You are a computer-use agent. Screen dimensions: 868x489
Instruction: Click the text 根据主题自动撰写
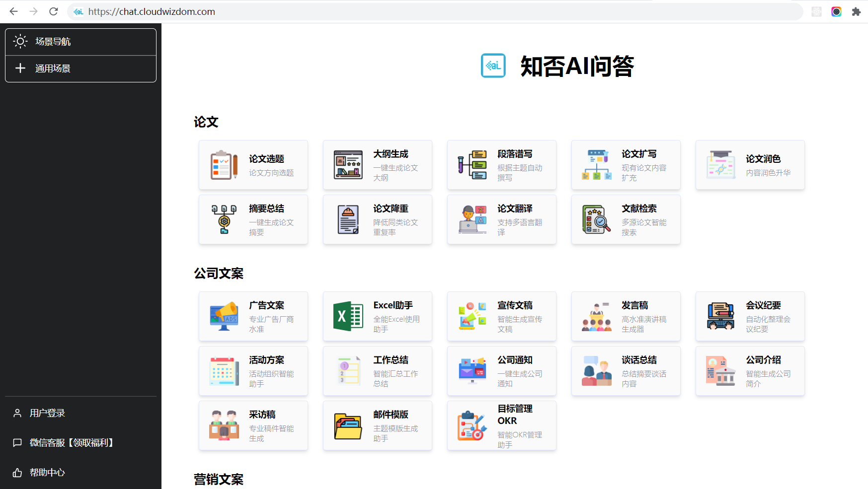point(520,173)
